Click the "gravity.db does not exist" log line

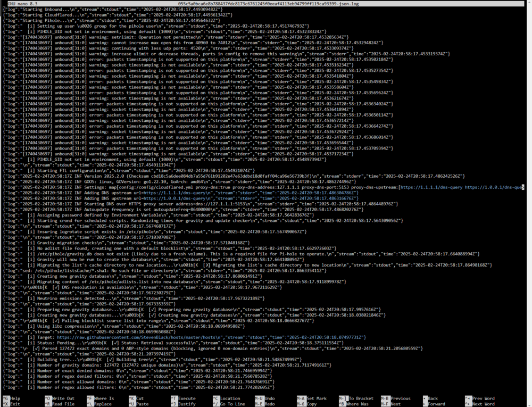(x=241, y=254)
